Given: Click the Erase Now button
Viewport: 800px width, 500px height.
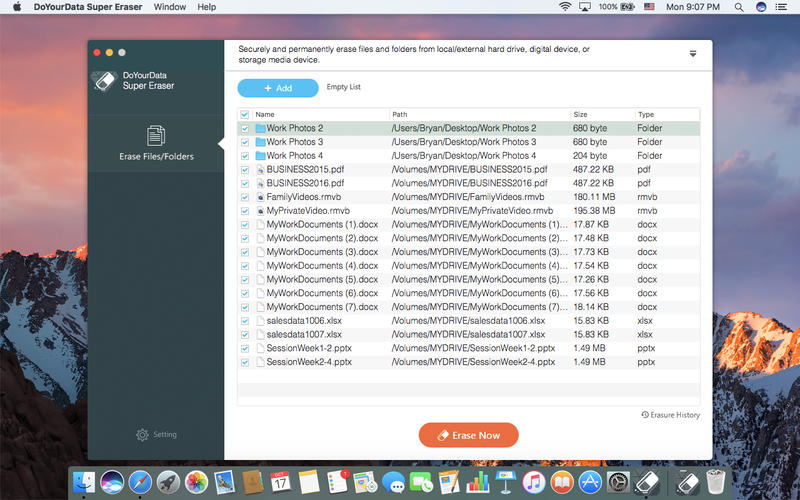Looking at the screenshot, I should click(x=468, y=435).
